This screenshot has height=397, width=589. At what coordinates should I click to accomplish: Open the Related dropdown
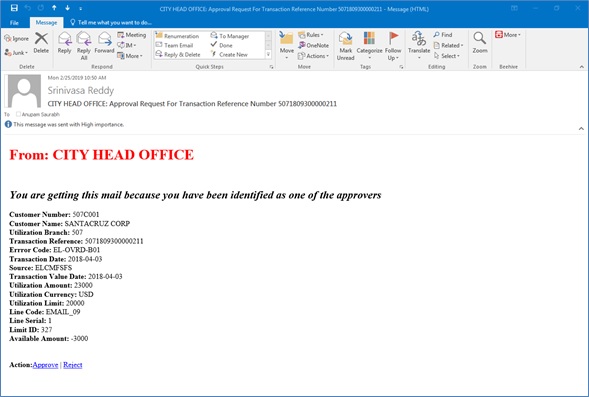point(449,45)
